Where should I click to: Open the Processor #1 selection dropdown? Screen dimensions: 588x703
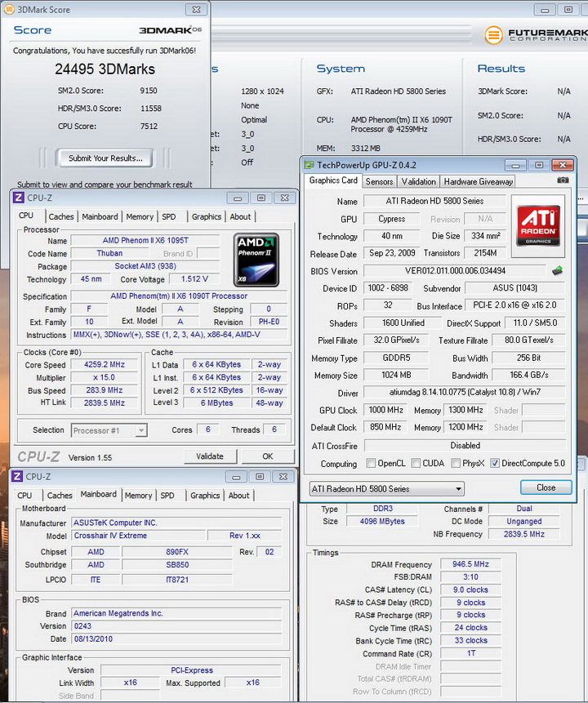pos(109,430)
